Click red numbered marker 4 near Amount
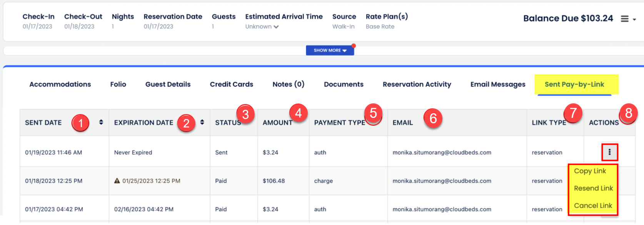Screen dimensions: 644x225 [298, 113]
